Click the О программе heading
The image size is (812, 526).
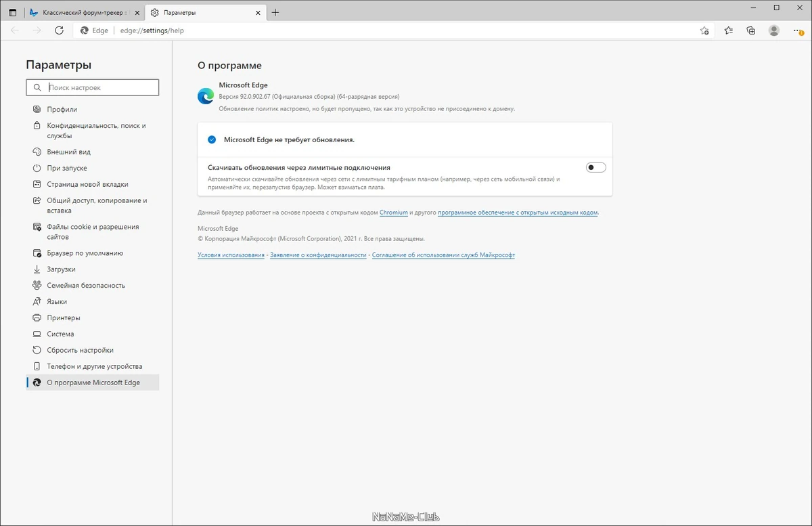pyautogui.click(x=229, y=66)
